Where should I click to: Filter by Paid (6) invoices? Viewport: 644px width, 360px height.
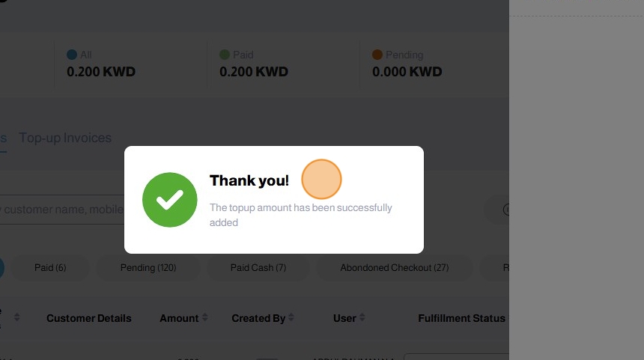50,268
